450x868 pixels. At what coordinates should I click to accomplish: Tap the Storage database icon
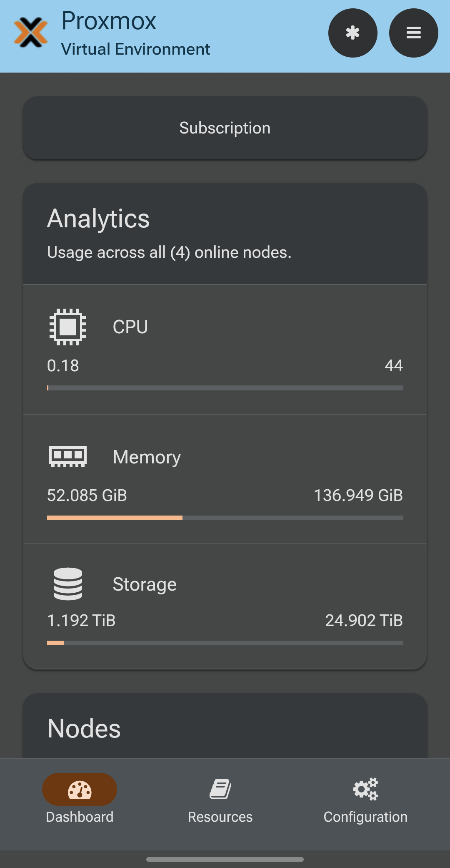point(68,584)
